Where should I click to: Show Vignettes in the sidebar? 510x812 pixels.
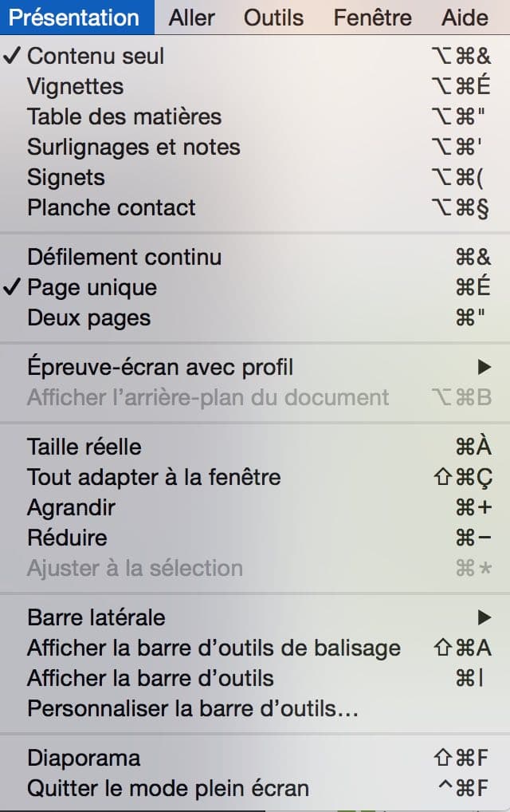click(255, 86)
